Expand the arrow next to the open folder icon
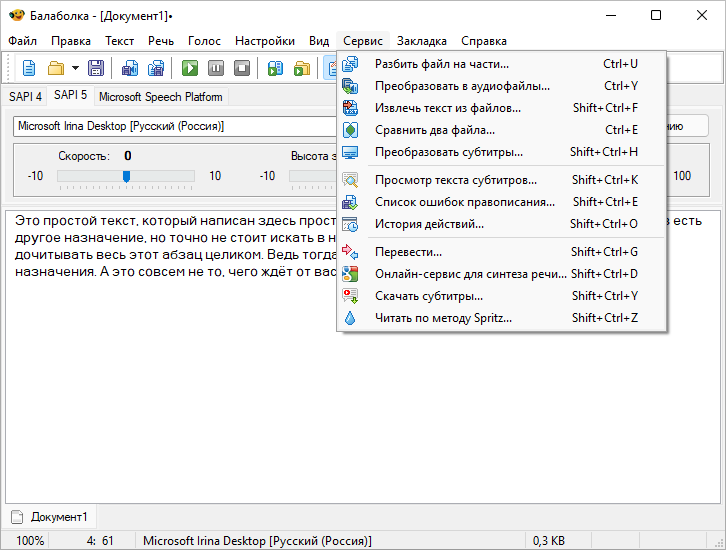This screenshot has width=726, height=550. pyautogui.click(x=73, y=68)
